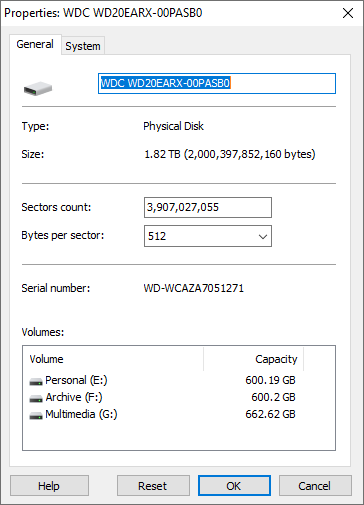
Task: Click the 600.19 GB capacity value
Action: tap(270, 380)
